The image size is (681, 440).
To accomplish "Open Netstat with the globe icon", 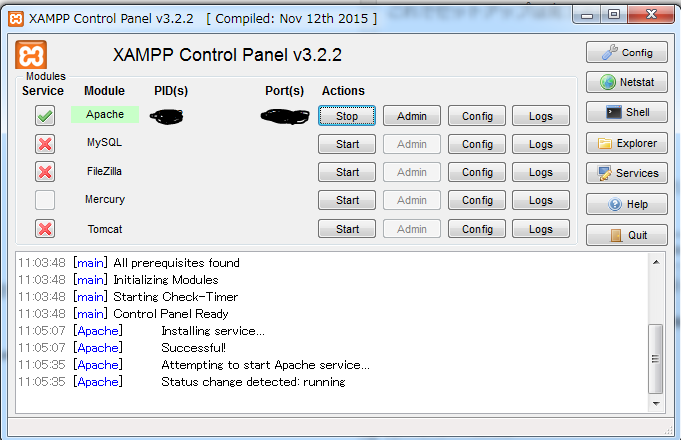I will pos(626,82).
